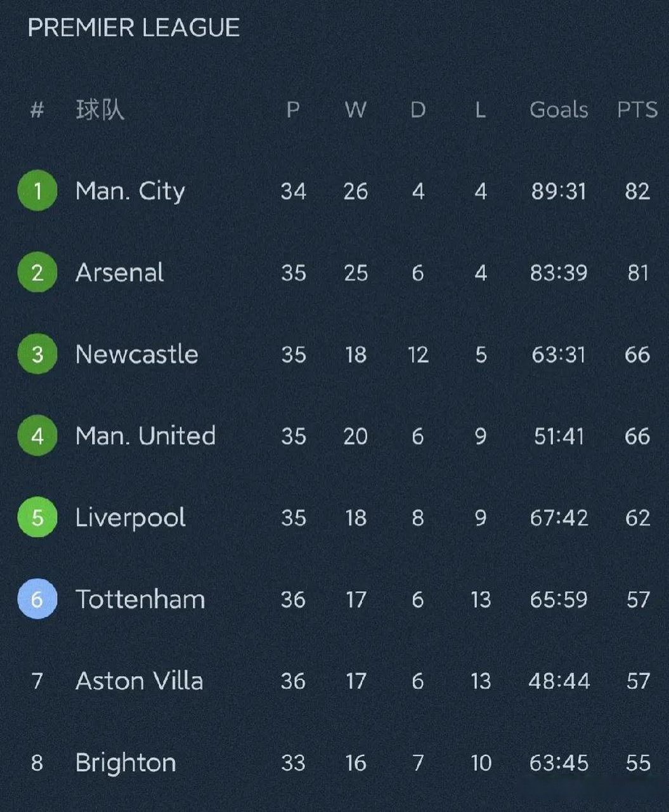Screen dimensions: 669x812
Task: Click the green rank 2 badge
Action: click(37, 272)
